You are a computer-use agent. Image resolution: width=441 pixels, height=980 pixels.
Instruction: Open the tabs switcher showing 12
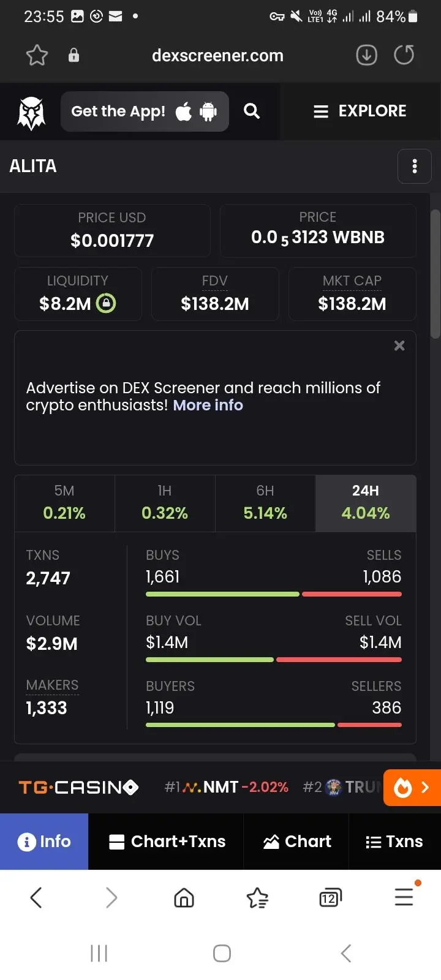[x=330, y=898]
